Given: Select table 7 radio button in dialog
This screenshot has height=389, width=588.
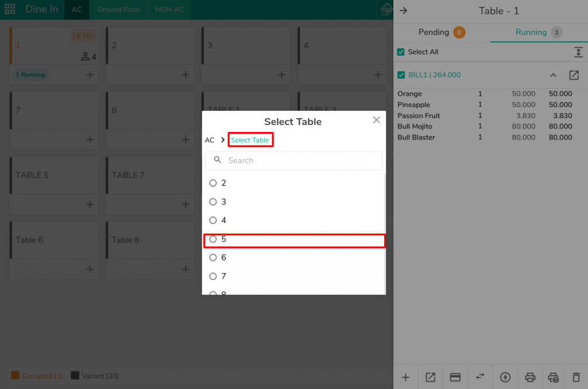Looking at the screenshot, I should [213, 276].
